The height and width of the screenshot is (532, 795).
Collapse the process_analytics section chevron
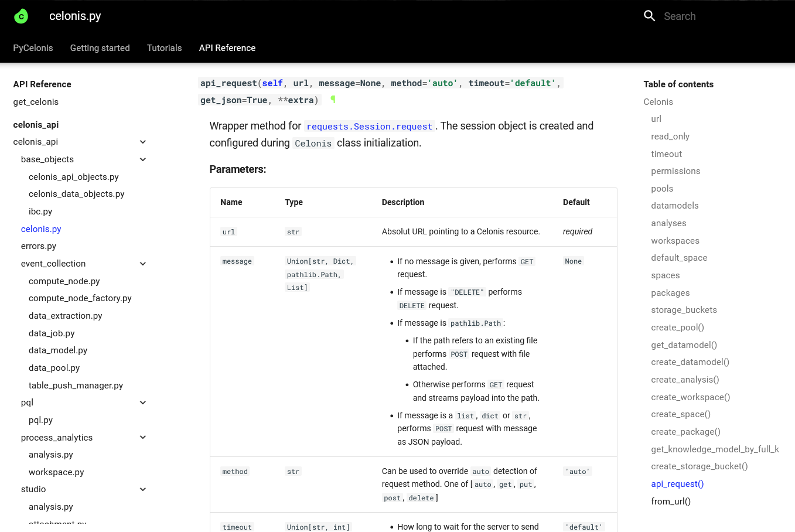143,437
